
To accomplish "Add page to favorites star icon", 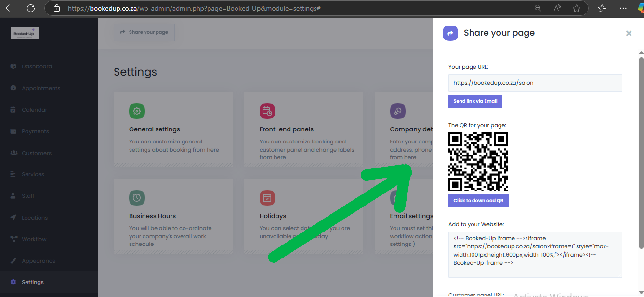I will [x=577, y=8].
